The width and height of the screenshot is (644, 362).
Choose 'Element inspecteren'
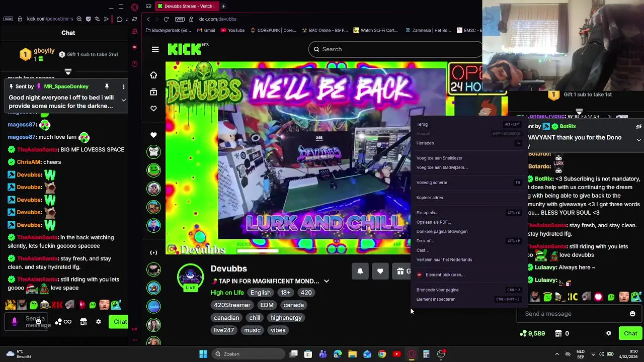click(x=468, y=299)
